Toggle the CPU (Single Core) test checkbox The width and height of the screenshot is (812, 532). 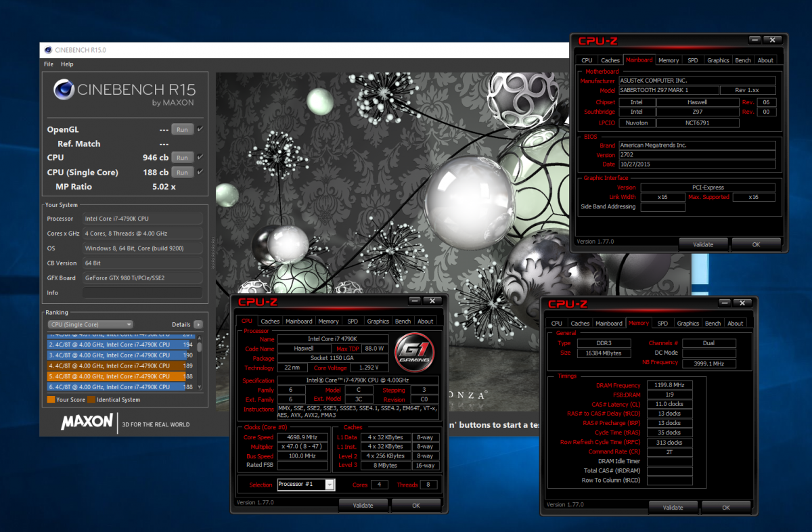point(200,172)
